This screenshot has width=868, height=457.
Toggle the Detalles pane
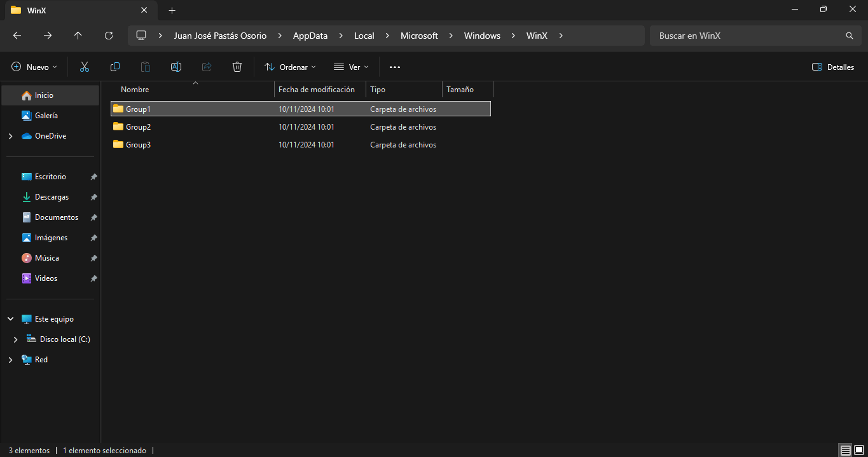pos(833,67)
